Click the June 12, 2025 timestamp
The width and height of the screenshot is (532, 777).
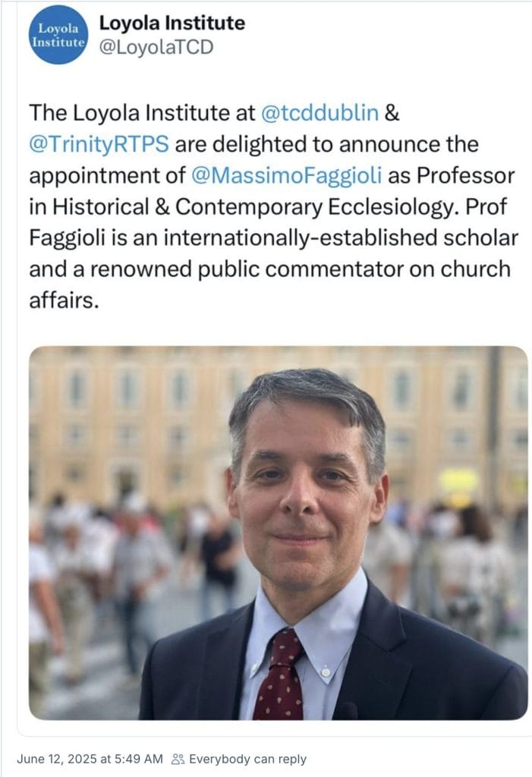(x=89, y=759)
